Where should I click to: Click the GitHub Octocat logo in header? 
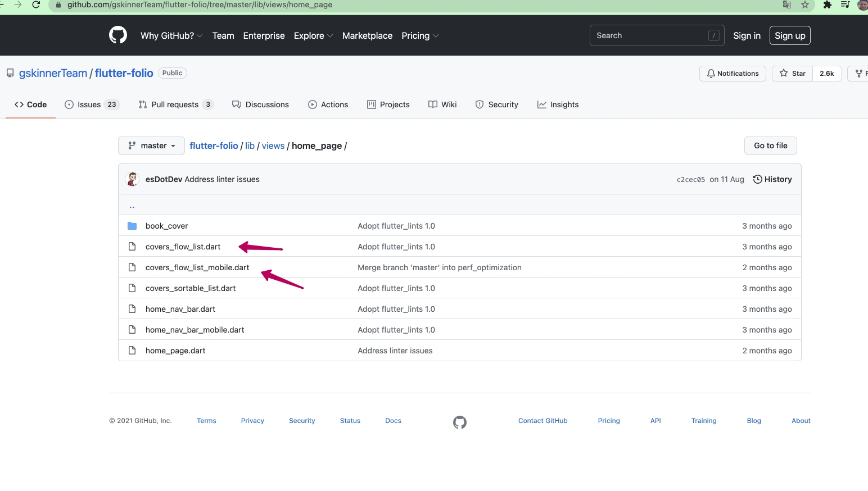point(118,35)
